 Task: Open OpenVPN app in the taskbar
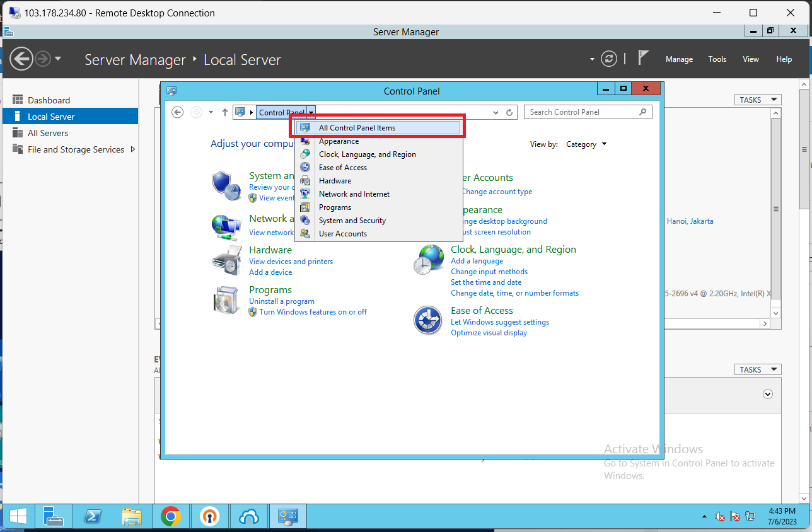tap(210, 518)
